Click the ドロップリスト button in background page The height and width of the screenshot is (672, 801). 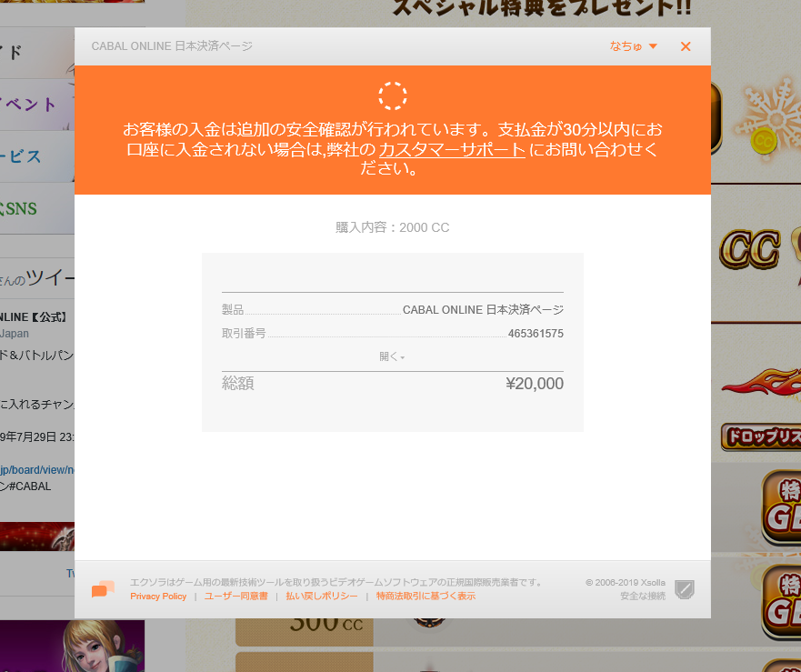761,437
